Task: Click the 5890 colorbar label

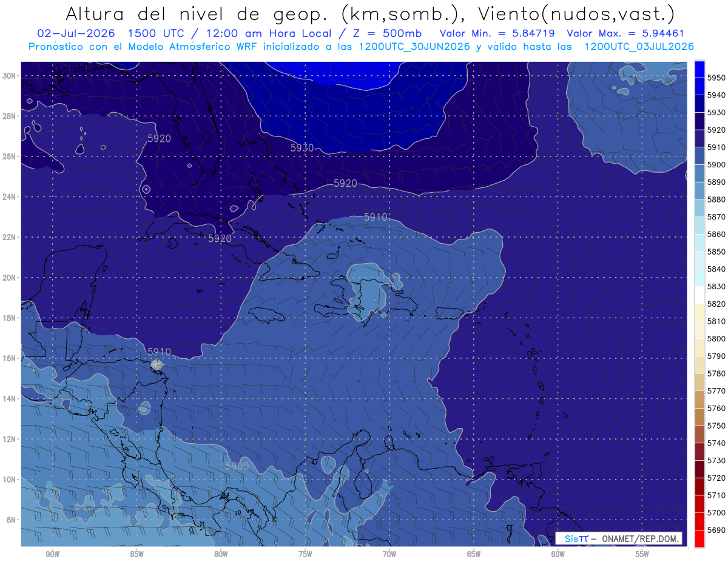Action: point(716,182)
